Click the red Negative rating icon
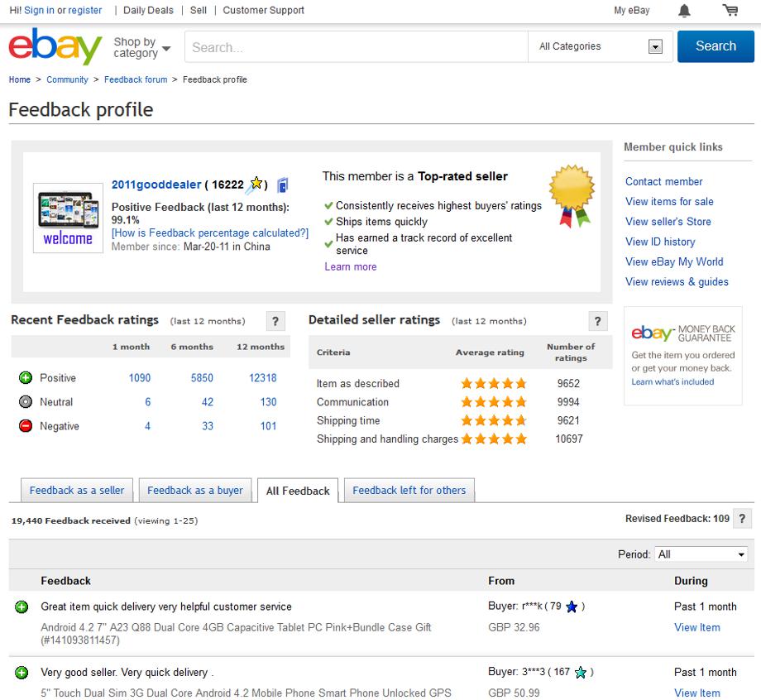Image resolution: width=761 pixels, height=700 pixels. 26,426
